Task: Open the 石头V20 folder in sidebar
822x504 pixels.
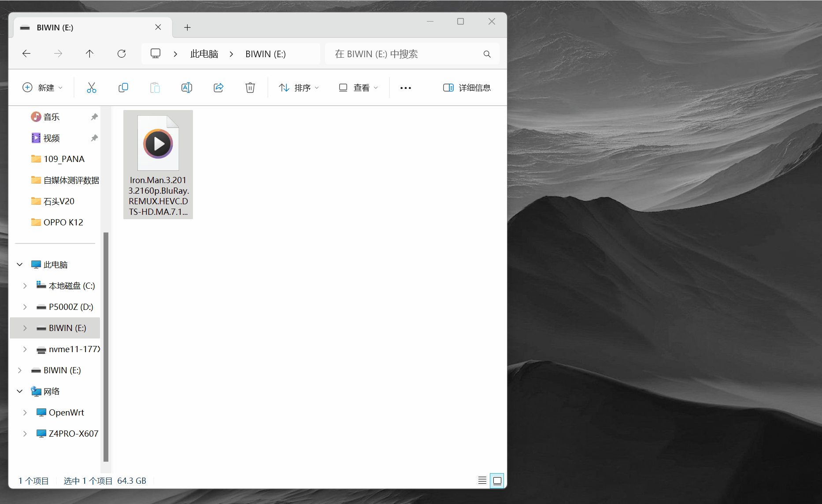Action: click(53, 201)
